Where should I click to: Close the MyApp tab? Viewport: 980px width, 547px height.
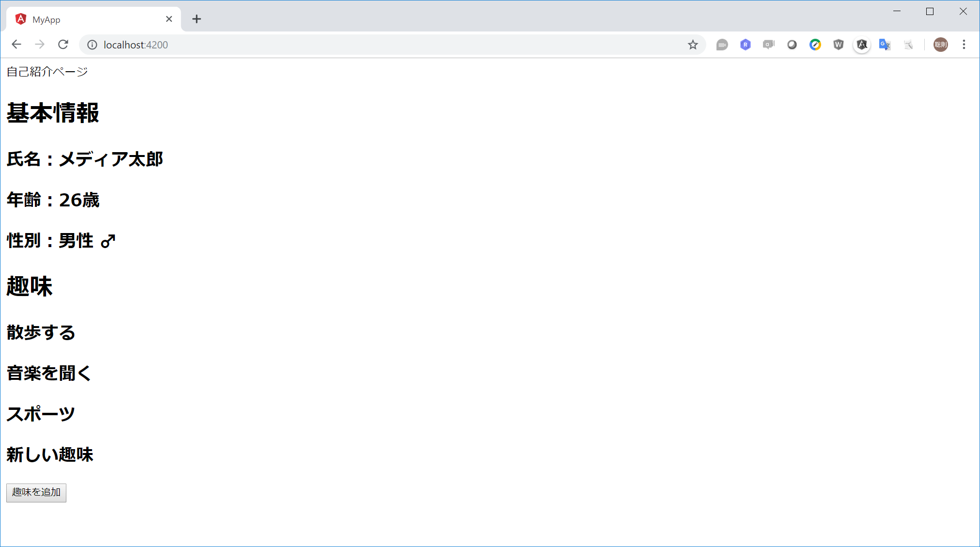click(x=169, y=19)
